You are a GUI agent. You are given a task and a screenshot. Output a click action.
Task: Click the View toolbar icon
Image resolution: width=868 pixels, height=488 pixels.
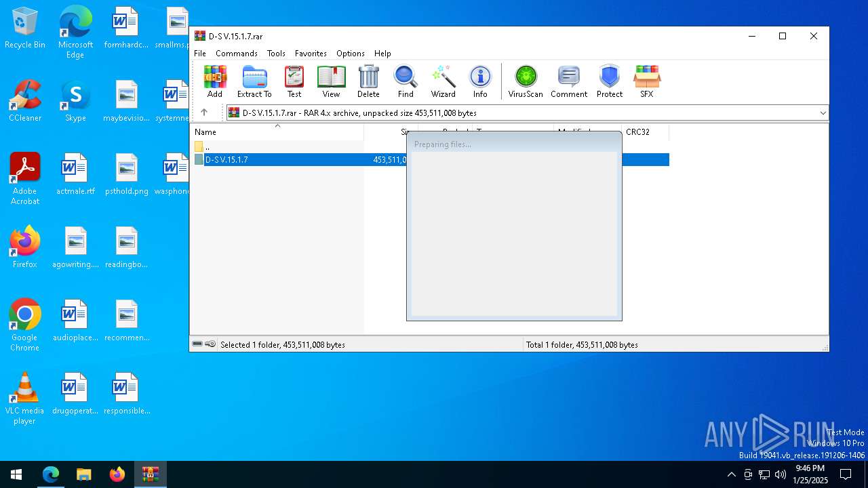(331, 82)
